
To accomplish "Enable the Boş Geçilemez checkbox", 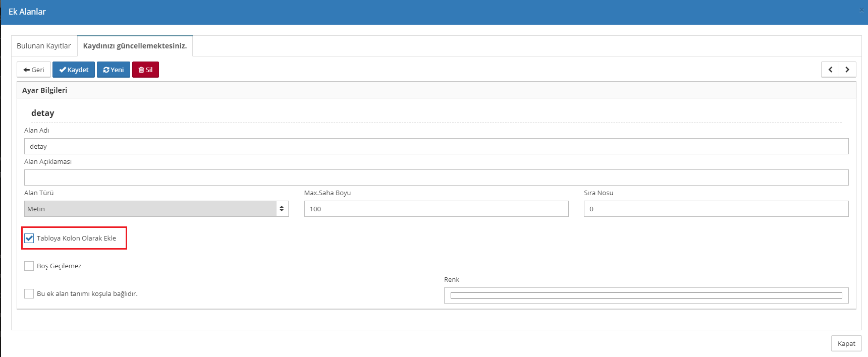I will tap(29, 266).
